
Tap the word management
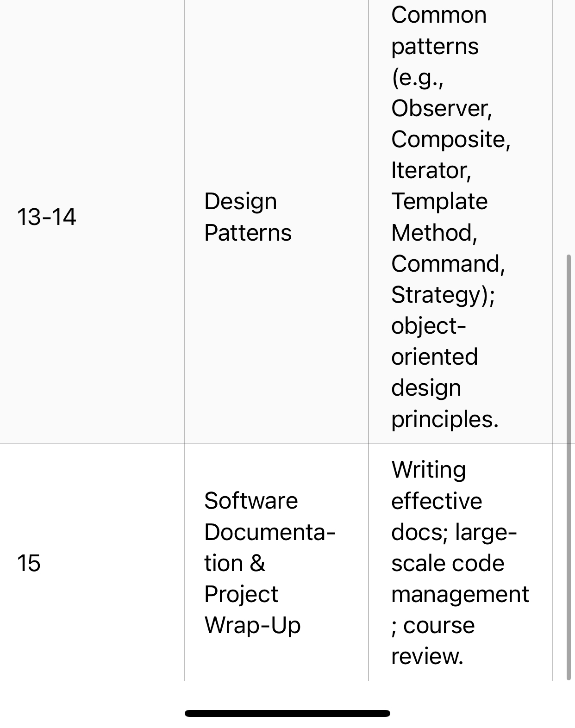(x=460, y=594)
